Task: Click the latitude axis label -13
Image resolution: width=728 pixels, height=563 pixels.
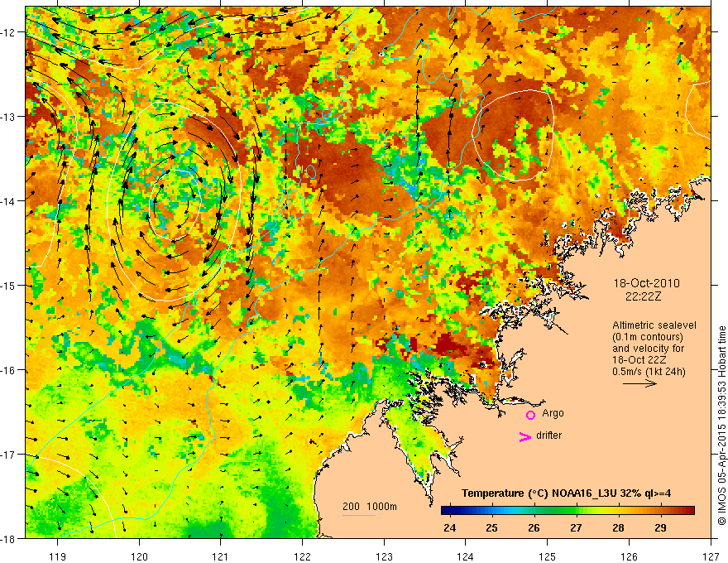Action: click(x=8, y=117)
